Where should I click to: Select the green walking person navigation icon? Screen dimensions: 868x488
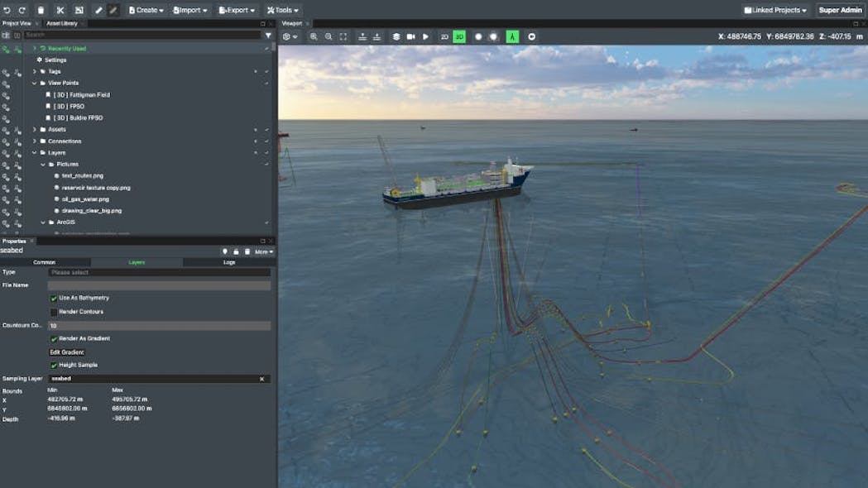511,36
